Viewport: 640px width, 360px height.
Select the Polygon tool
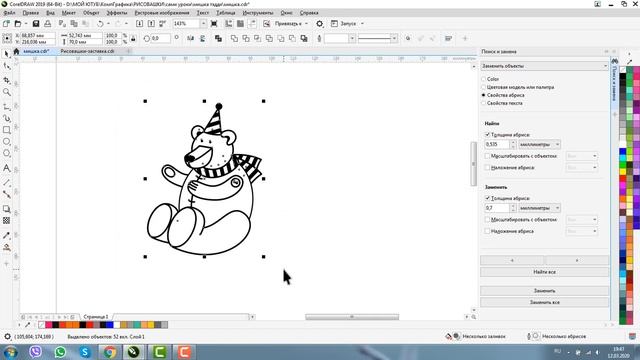[7, 153]
